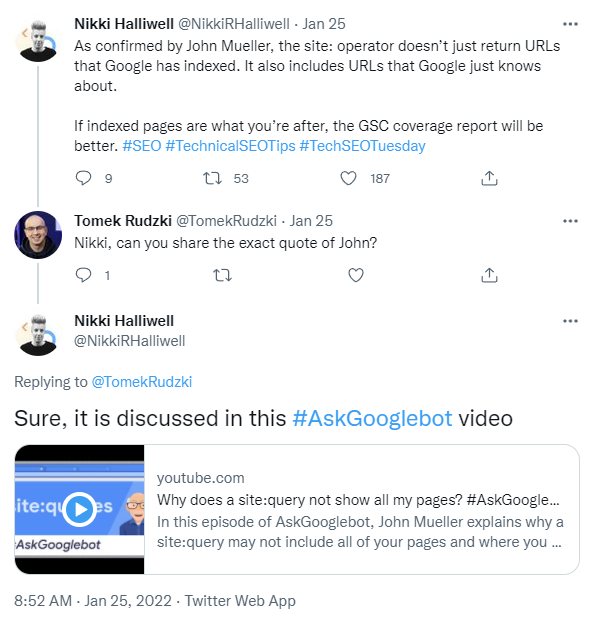592x618 pixels.
Task: Open Tomek Rudzki's profile picture
Action: tap(38, 235)
